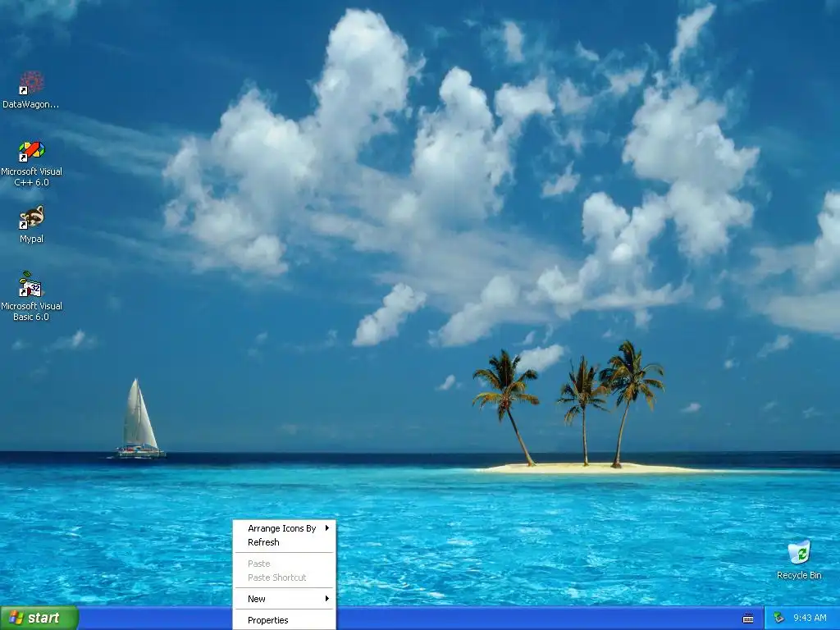840x630 pixels.
Task: Open the New submenu
Action: click(285, 599)
